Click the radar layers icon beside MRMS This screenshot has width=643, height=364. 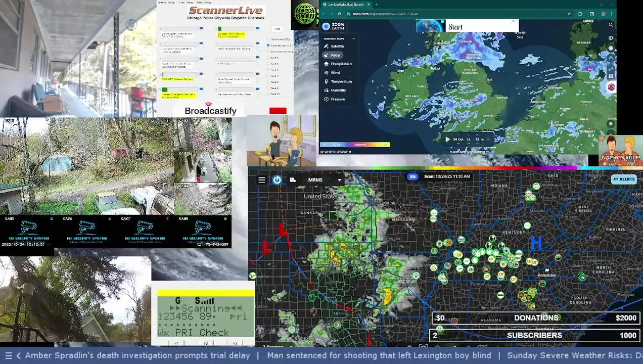[x=293, y=179]
